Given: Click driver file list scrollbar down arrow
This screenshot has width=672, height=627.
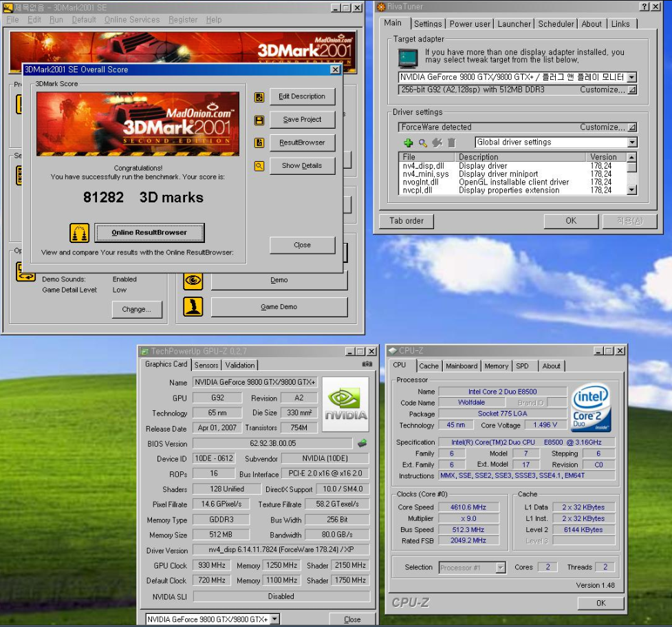Looking at the screenshot, I should pyautogui.click(x=631, y=190).
